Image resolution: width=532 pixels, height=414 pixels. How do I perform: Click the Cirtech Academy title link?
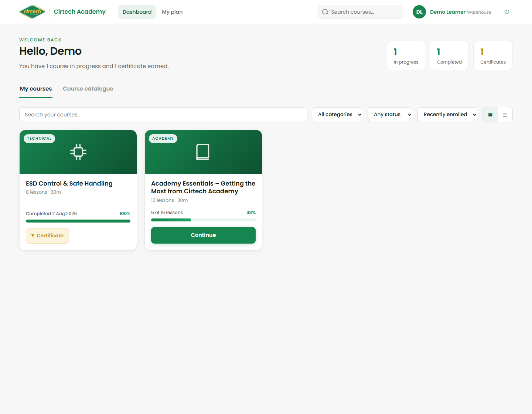pos(80,12)
